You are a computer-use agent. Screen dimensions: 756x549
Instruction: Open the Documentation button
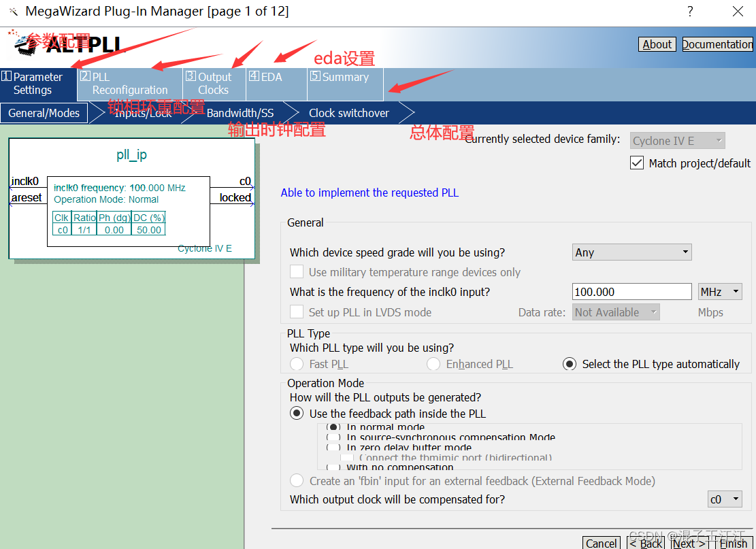[x=717, y=44]
